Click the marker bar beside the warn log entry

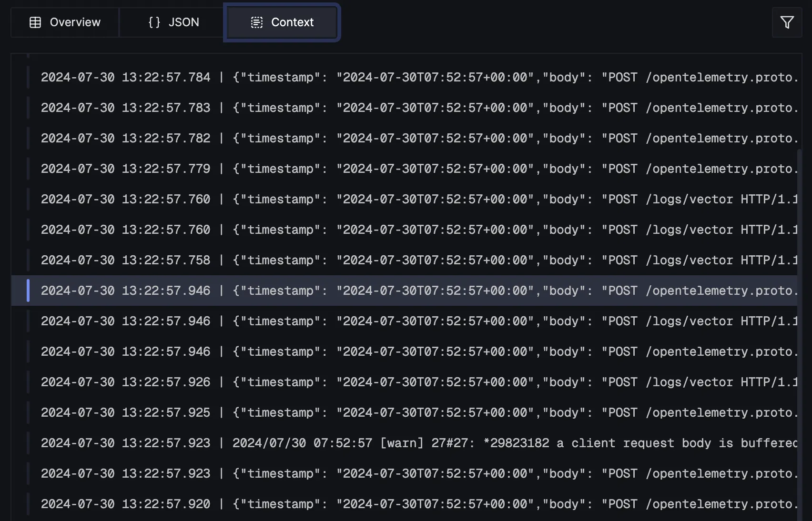pyautogui.click(x=29, y=442)
